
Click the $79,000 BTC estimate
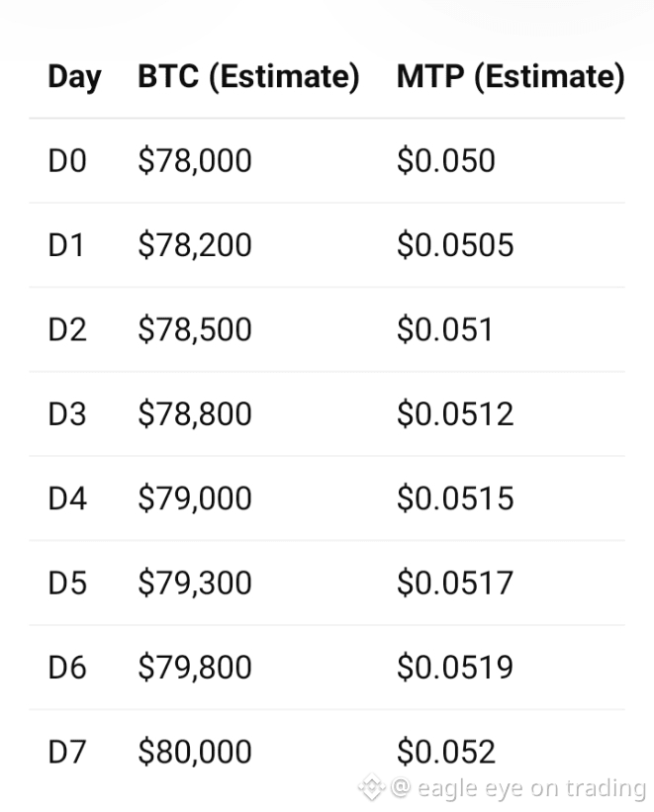point(195,497)
